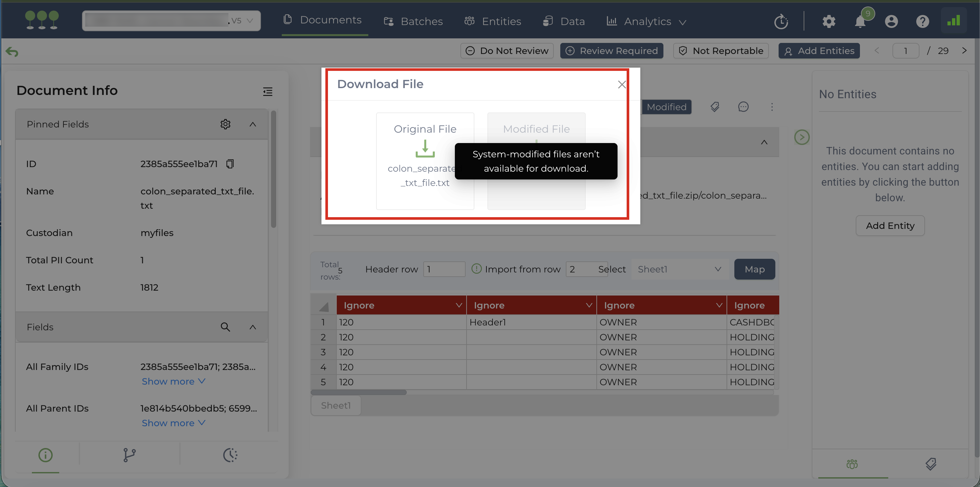Open Pinned Fields settings gear
The height and width of the screenshot is (487, 980).
(225, 124)
